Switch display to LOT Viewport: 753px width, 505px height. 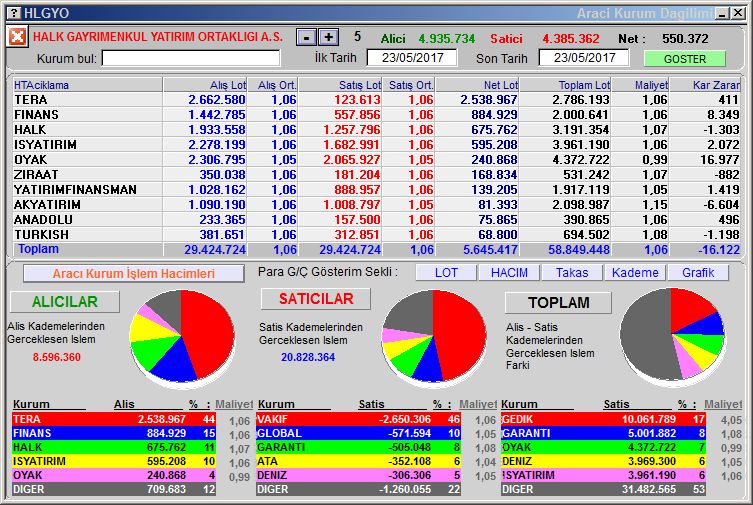[x=446, y=273]
